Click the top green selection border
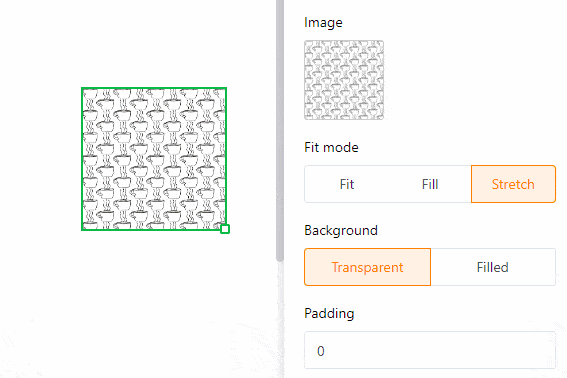This screenshot has height=378, width=567. pyautogui.click(x=154, y=88)
